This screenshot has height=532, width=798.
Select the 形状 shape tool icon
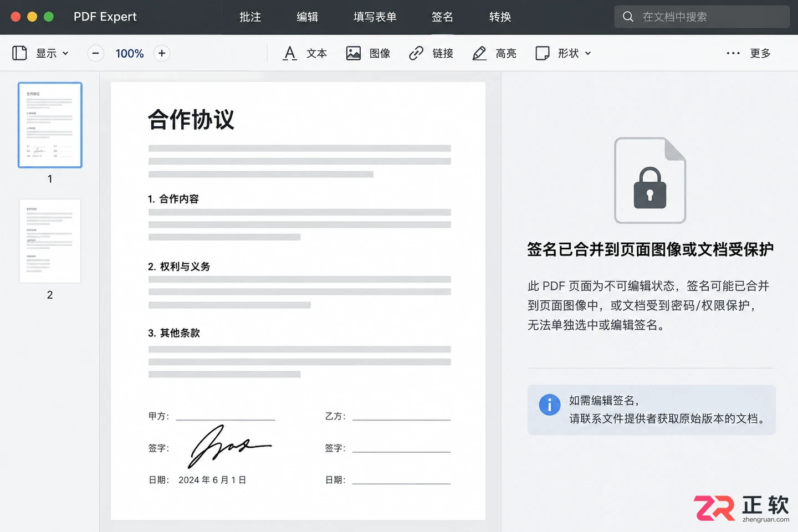(x=543, y=53)
